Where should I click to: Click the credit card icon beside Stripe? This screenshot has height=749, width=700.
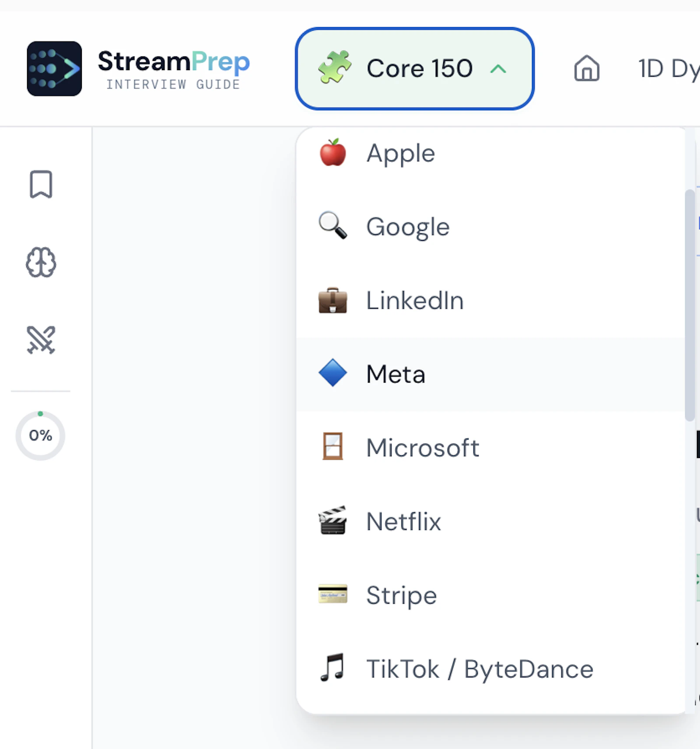333,594
